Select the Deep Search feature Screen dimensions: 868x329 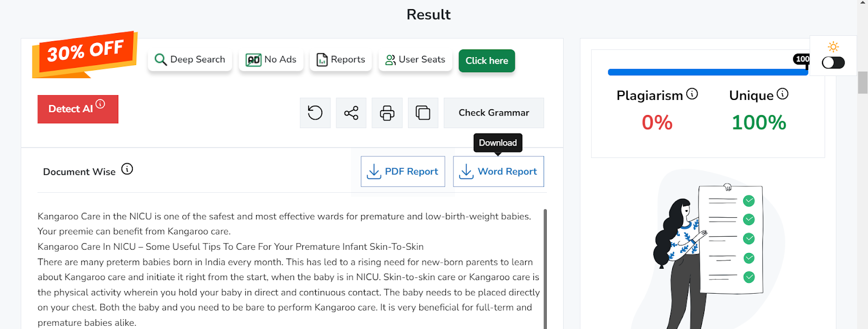(190, 60)
